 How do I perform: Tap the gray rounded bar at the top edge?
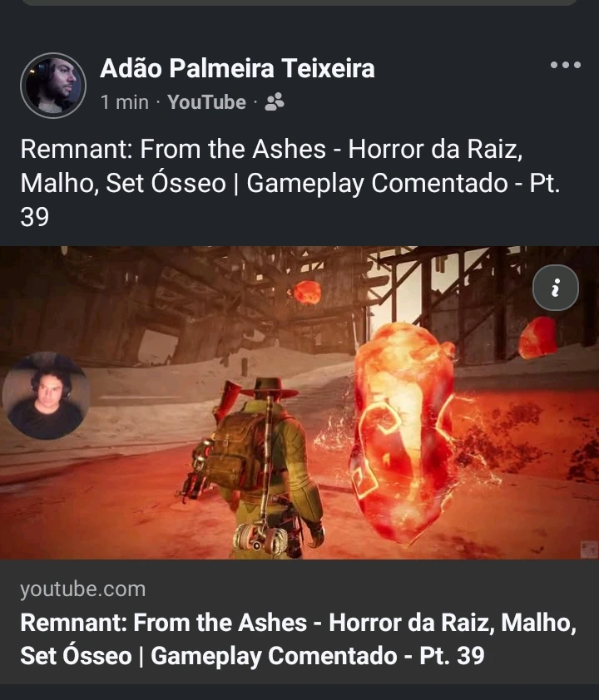click(299, 2)
